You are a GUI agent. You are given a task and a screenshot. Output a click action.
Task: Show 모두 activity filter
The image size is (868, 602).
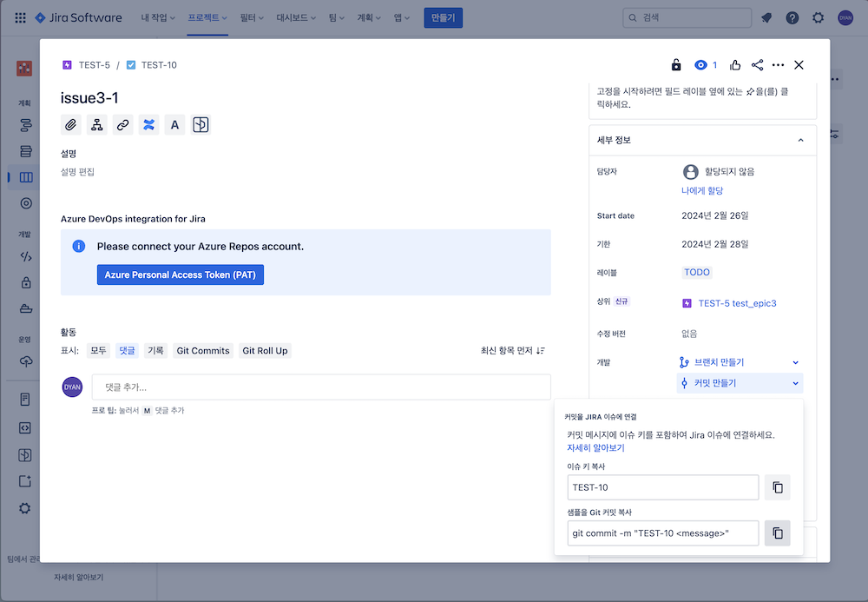coord(98,351)
